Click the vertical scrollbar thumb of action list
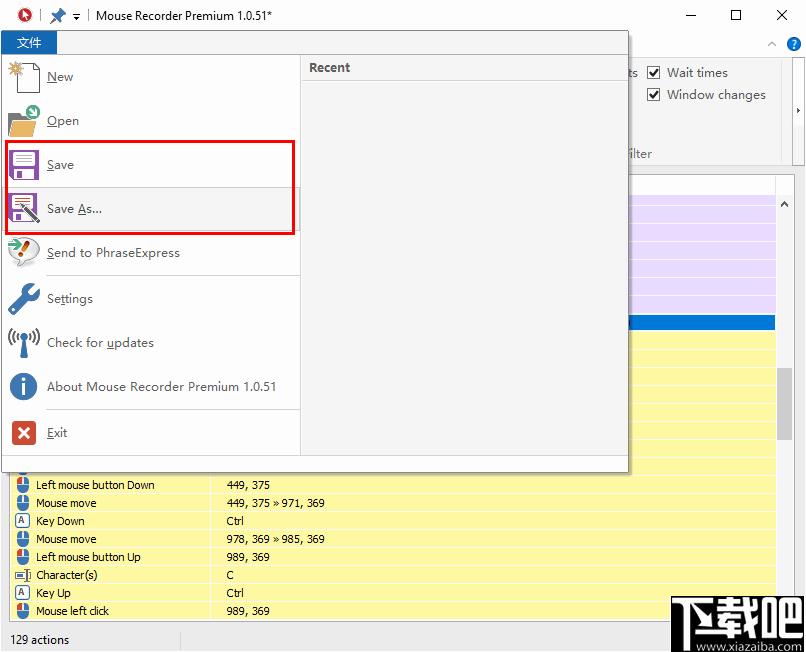The image size is (806, 652). tap(784, 404)
